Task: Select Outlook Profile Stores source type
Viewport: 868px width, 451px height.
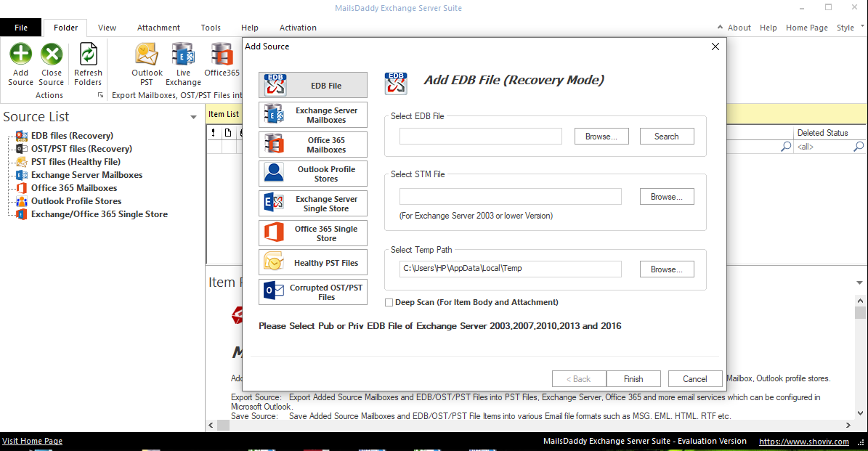Action: click(313, 174)
